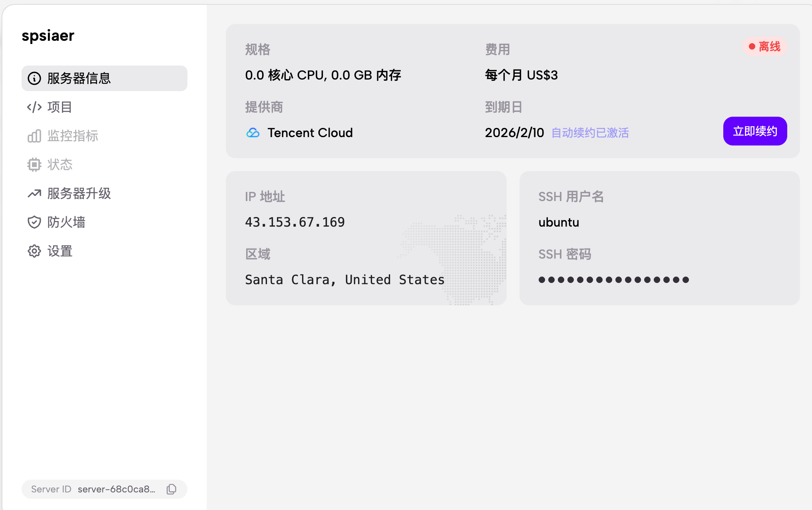Click the info icon beside 服务器信息
This screenshot has height=510, width=812.
tap(34, 78)
